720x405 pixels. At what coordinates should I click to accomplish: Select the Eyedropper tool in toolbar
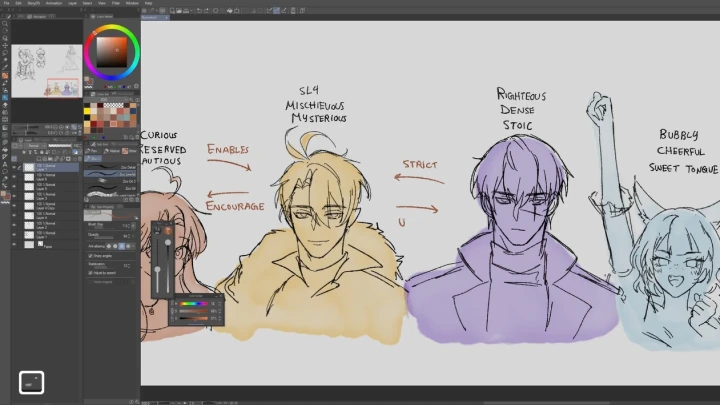point(5,60)
